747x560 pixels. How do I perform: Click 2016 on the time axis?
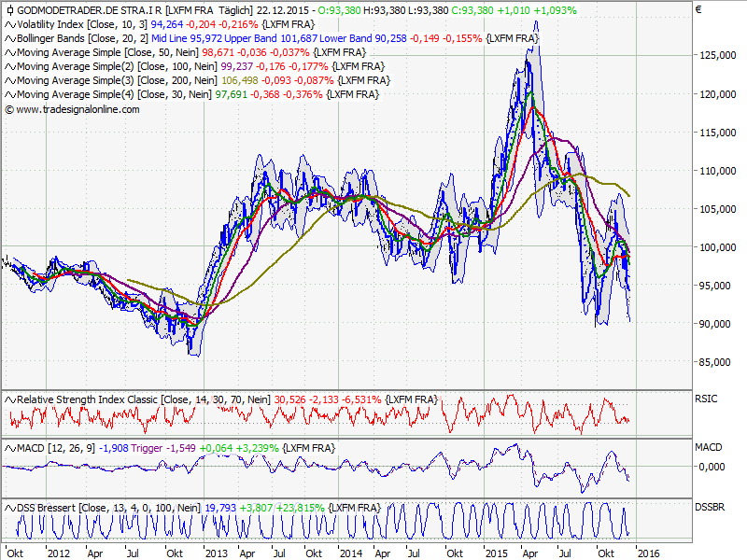(648, 553)
